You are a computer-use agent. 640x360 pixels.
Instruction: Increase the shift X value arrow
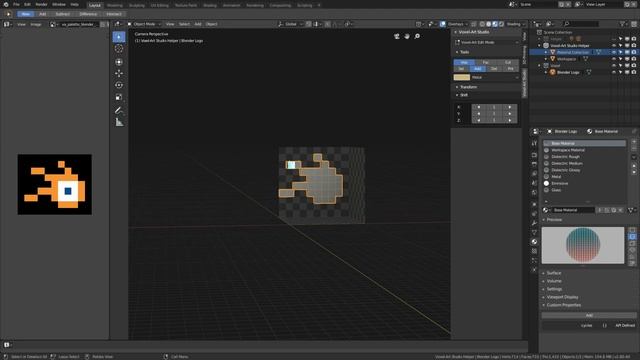[x=510, y=107]
